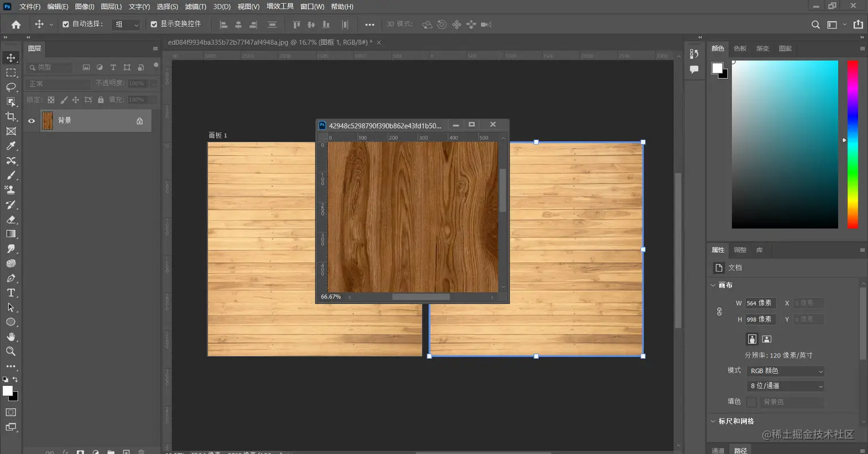Viewport: 868px width, 454px height.
Task: Open the RGB 颜色 mode dropdown
Action: click(786, 371)
